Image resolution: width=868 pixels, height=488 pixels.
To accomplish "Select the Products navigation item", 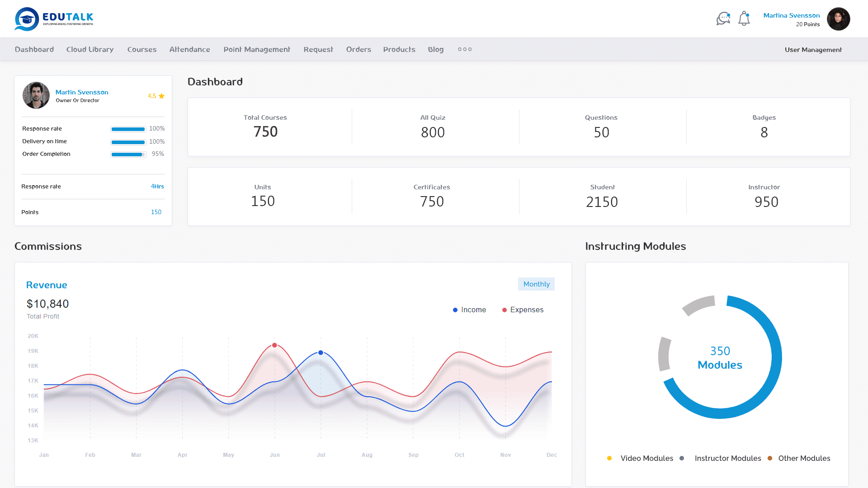I will [398, 49].
